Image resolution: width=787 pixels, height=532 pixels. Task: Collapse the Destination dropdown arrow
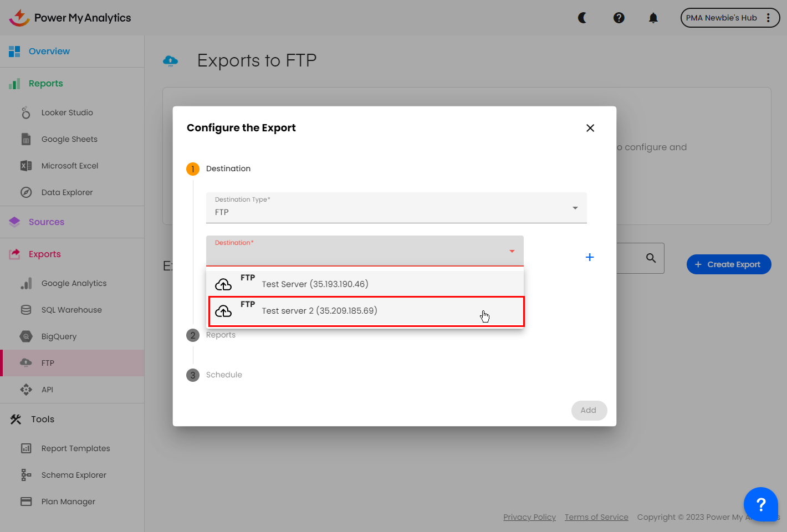point(512,251)
